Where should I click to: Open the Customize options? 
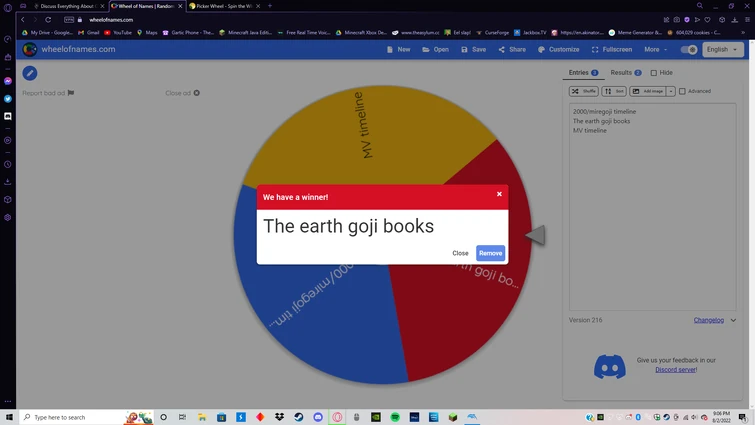pyautogui.click(x=559, y=50)
